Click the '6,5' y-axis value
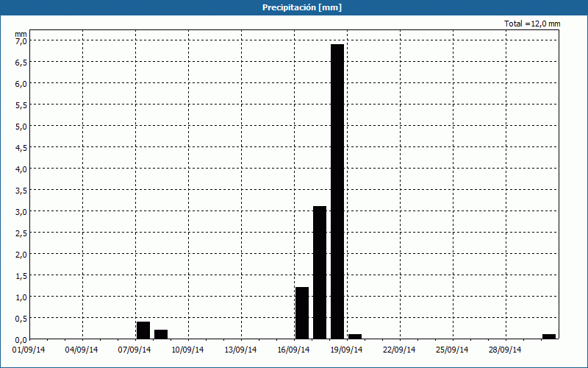588x368 pixels. pos(21,63)
